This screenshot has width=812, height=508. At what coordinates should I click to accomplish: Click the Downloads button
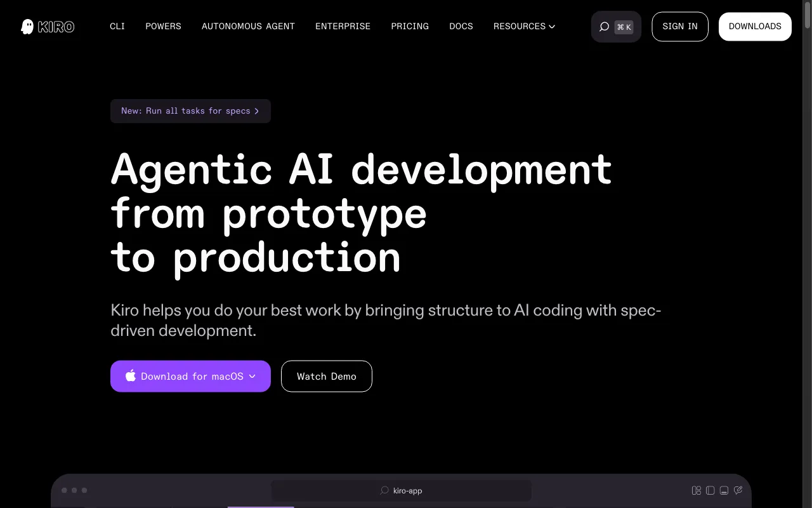(755, 27)
